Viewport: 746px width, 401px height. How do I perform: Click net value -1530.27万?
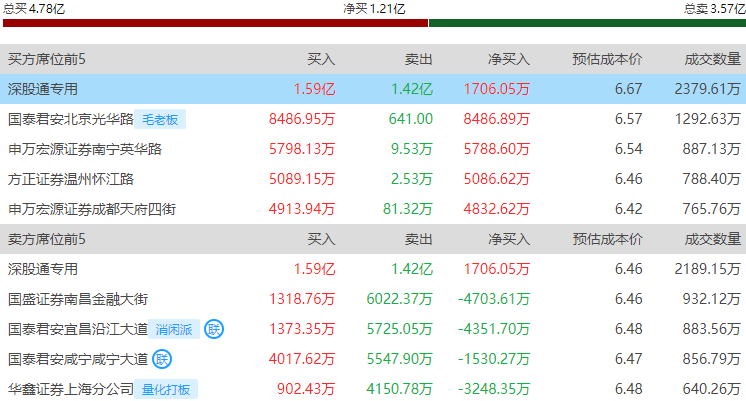pos(494,359)
